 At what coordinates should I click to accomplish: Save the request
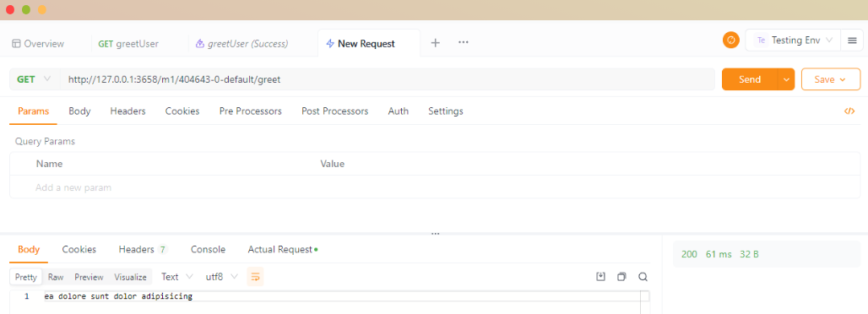click(x=830, y=79)
